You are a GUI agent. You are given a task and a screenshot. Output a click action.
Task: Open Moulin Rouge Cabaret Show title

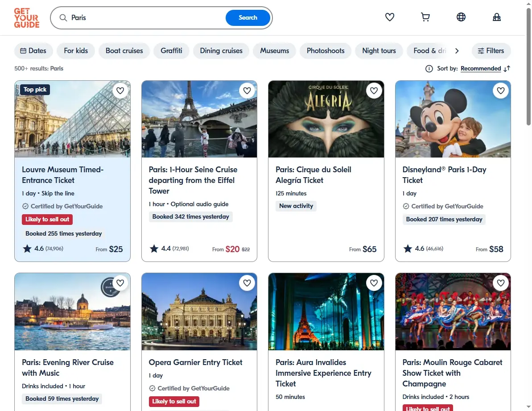pyautogui.click(x=452, y=373)
